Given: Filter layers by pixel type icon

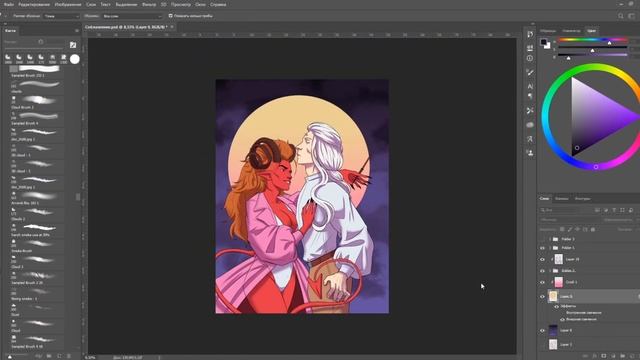Looking at the screenshot, I should click(x=597, y=210).
